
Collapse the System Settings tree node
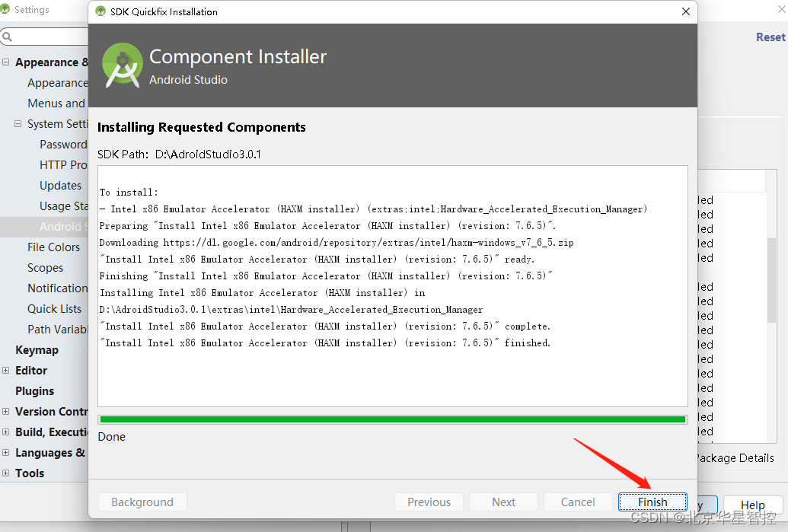point(18,123)
